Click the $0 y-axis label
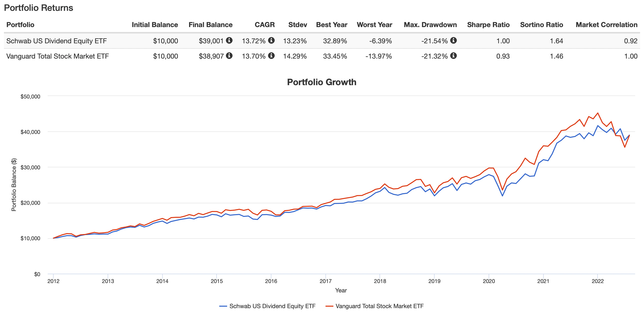Screen dimensions: 644x317 pyautogui.click(x=37, y=274)
